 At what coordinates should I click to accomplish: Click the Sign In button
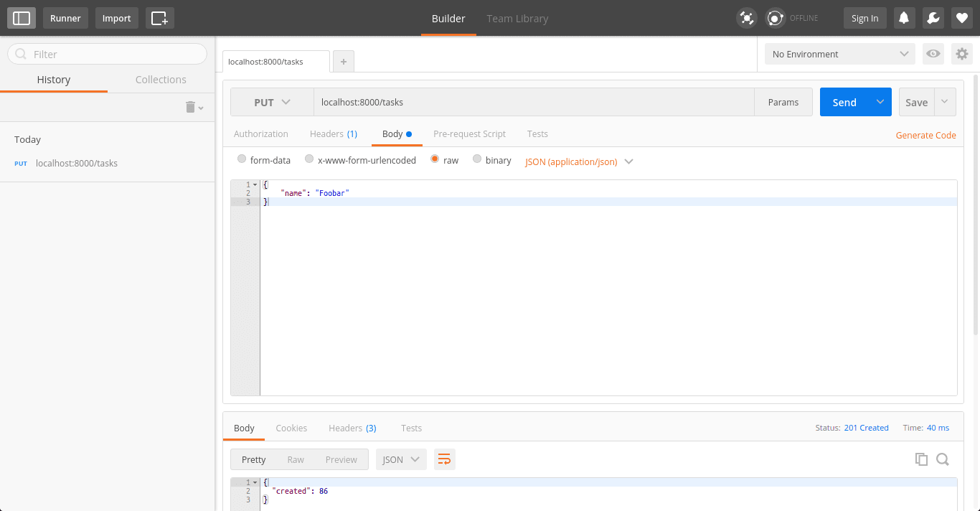864,18
